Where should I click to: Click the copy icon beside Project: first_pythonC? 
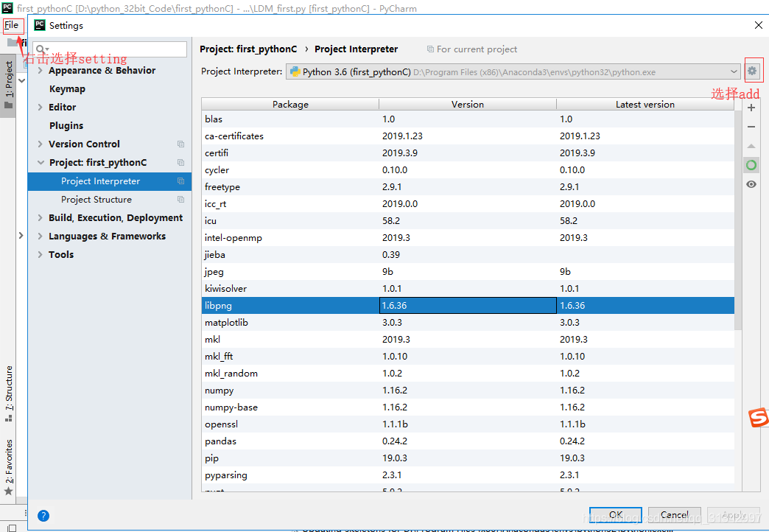coord(180,162)
